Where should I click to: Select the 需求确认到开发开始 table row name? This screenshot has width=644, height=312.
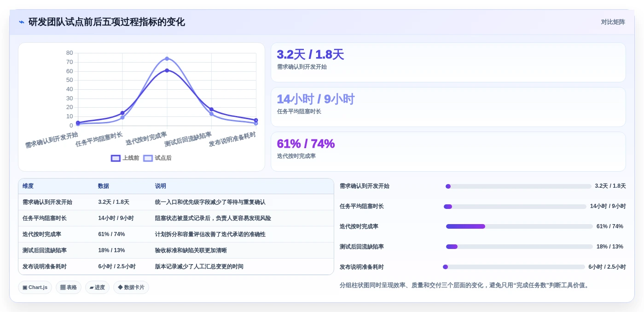tap(47, 202)
